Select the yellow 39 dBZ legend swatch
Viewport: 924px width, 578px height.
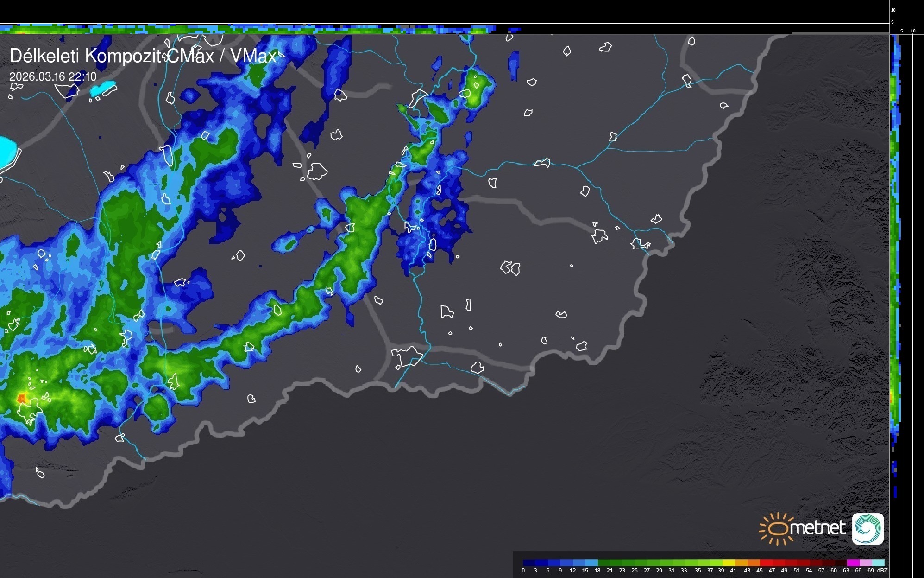(728, 563)
